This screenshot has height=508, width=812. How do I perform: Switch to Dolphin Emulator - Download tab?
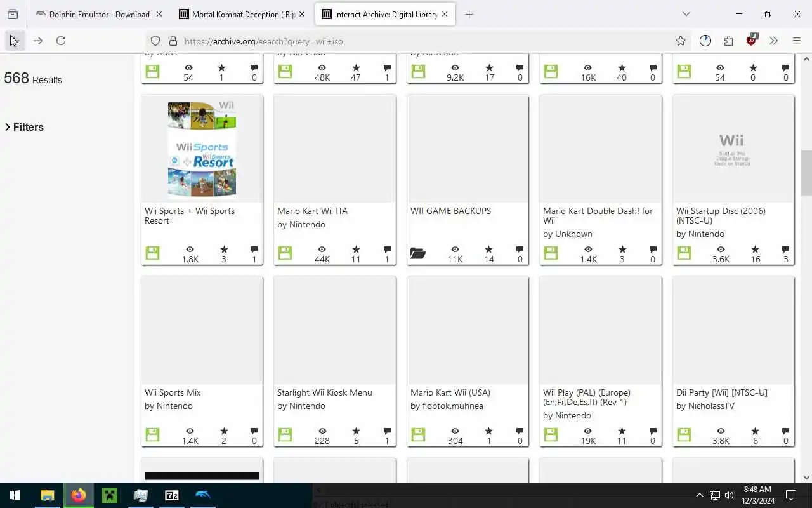[x=99, y=14]
